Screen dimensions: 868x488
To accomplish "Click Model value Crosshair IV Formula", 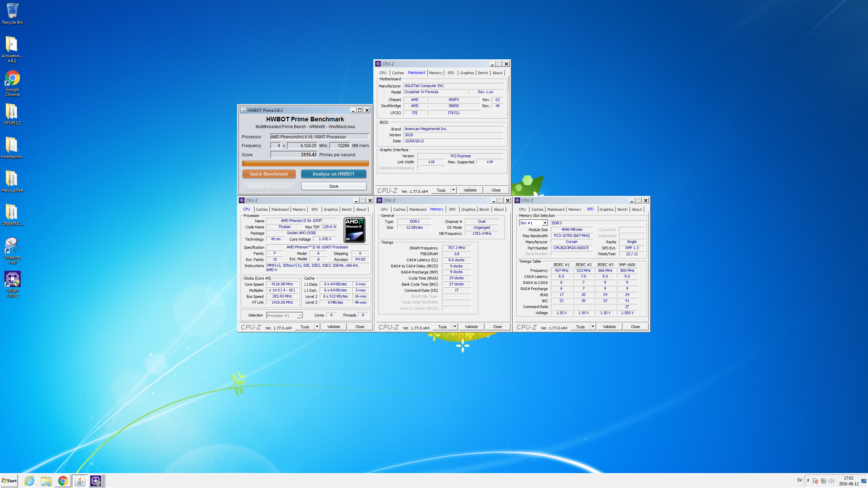I will (435, 92).
